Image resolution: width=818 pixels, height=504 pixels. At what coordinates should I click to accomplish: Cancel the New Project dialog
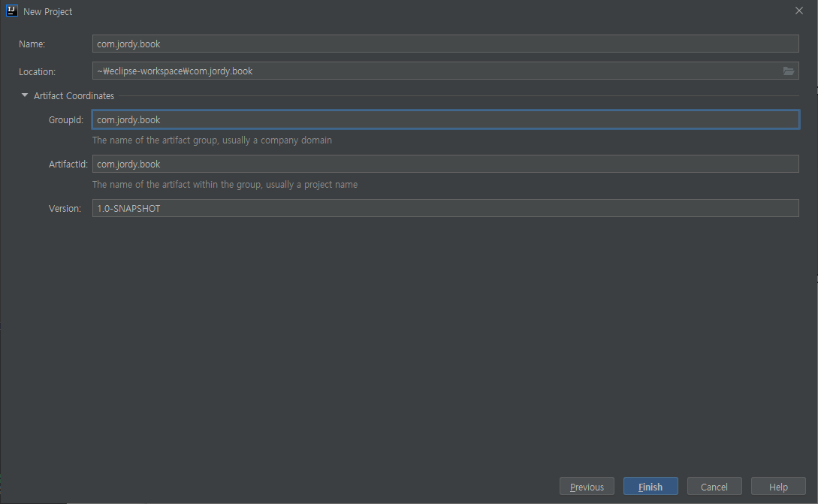pos(714,486)
